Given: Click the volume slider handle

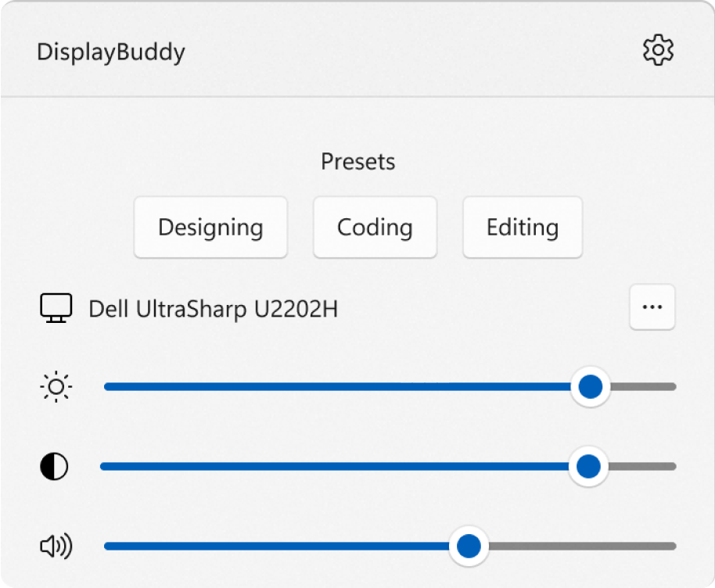Looking at the screenshot, I should [468, 547].
